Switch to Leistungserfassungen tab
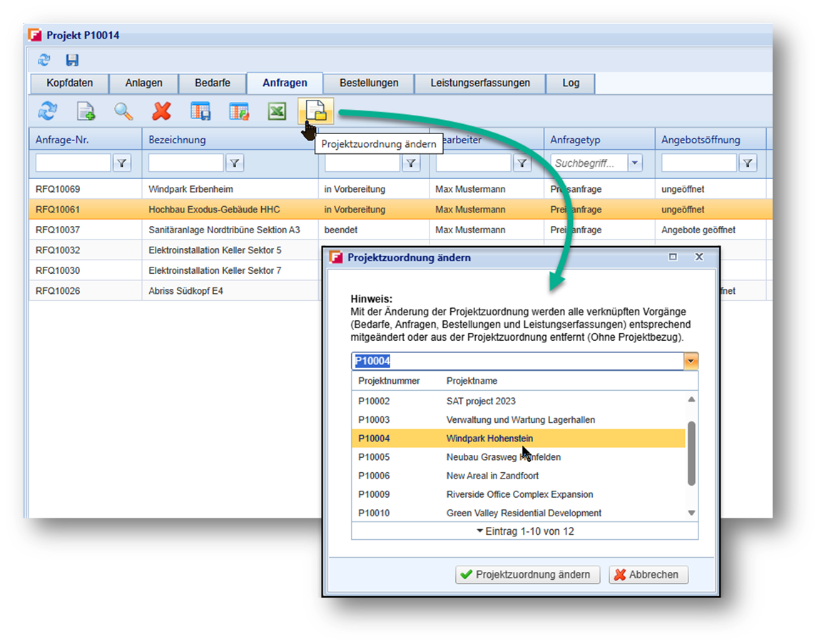819x644 pixels. 480,83
